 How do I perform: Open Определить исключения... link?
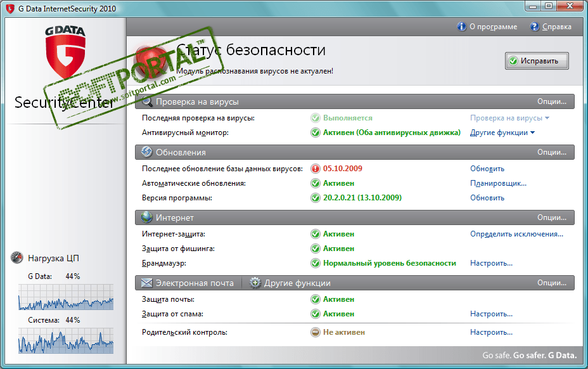(516, 234)
